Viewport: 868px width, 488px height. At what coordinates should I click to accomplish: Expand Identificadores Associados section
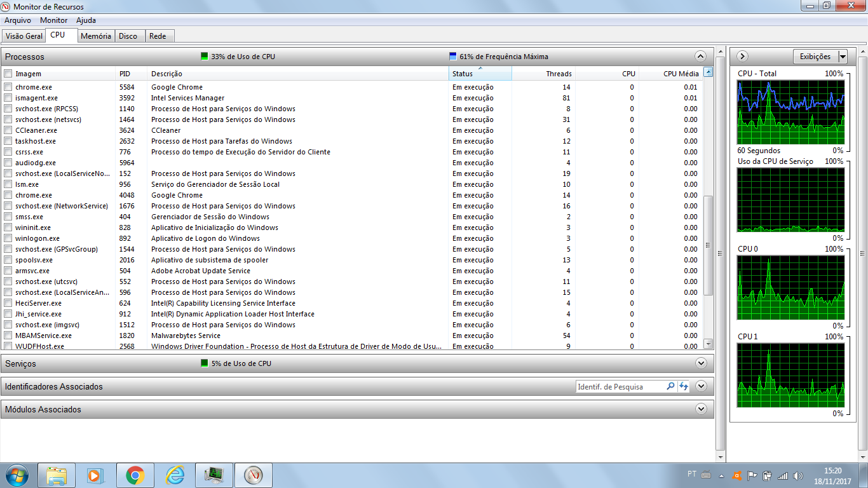(x=701, y=386)
